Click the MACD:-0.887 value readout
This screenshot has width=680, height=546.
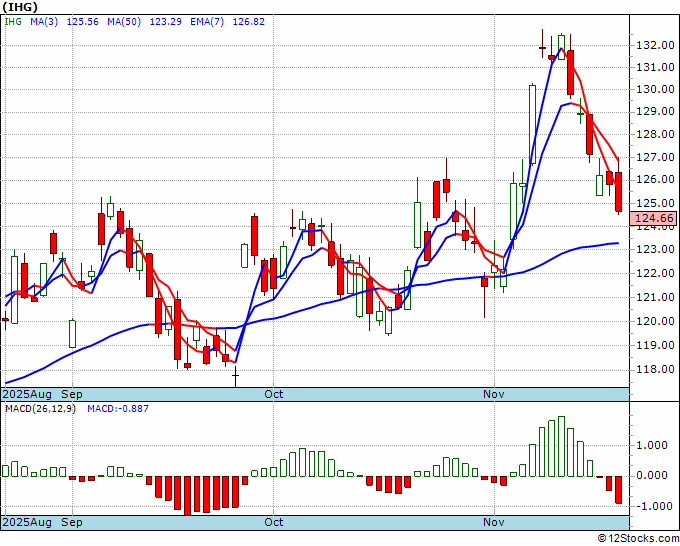pyautogui.click(x=118, y=409)
